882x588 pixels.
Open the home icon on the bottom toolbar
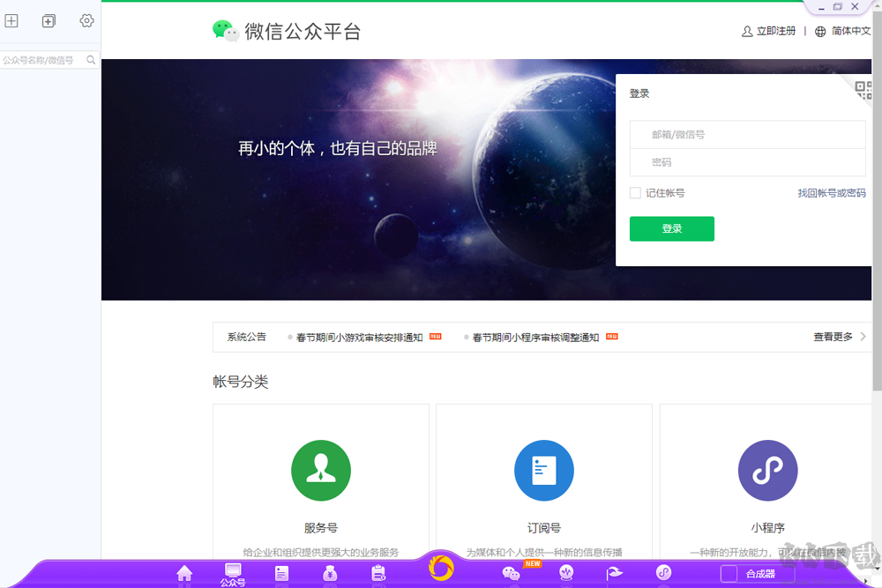point(185,573)
